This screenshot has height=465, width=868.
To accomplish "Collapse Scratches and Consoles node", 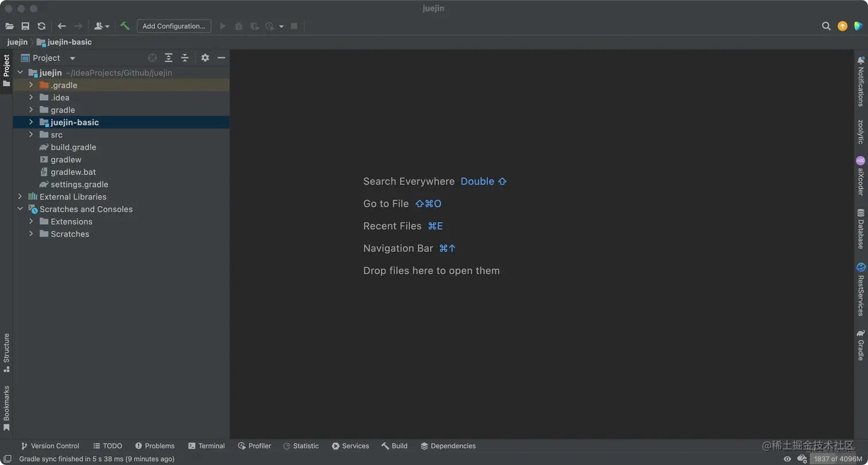I will (x=20, y=209).
